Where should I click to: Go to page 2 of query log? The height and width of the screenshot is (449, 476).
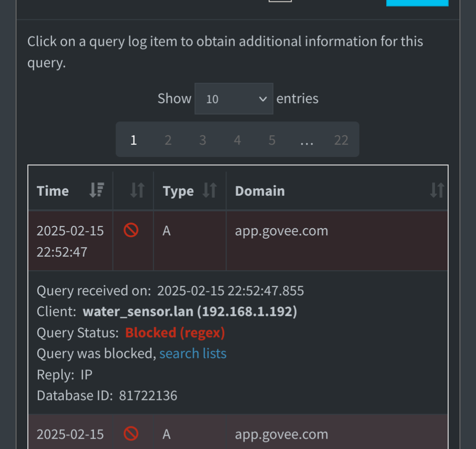(x=168, y=139)
